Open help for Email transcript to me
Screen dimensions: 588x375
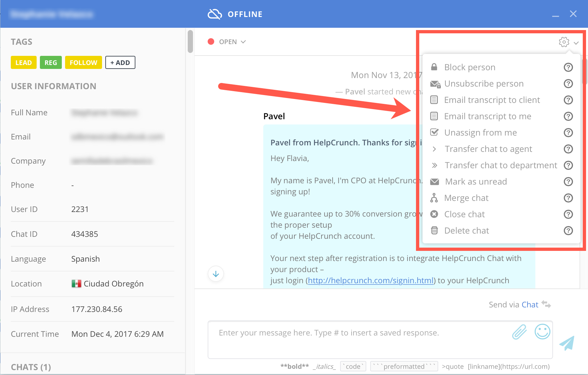pyautogui.click(x=568, y=116)
